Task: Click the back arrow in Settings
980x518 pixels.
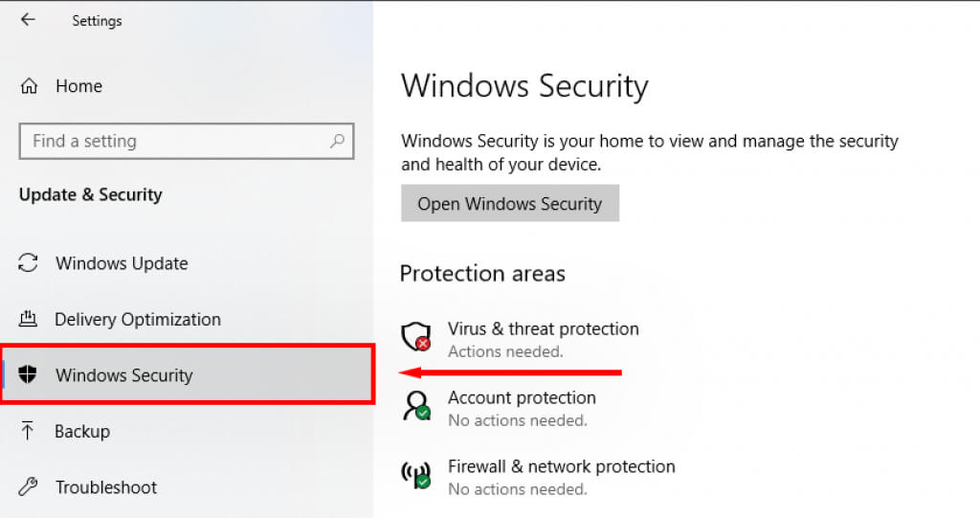Action: tap(28, 19)
